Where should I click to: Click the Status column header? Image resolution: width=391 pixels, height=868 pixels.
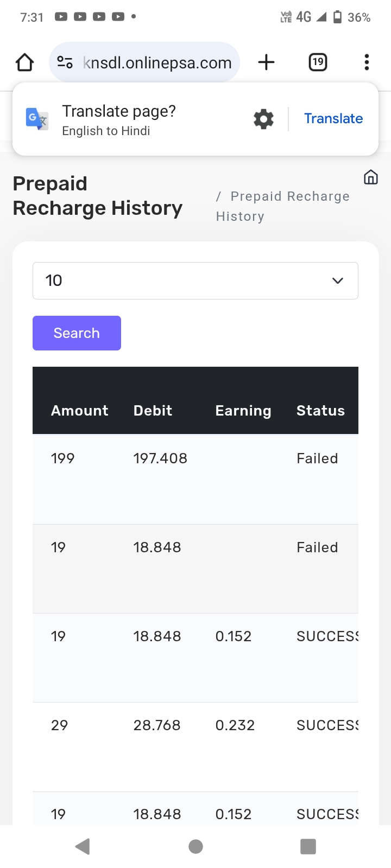pyautogui.click(x=320, y=411)
